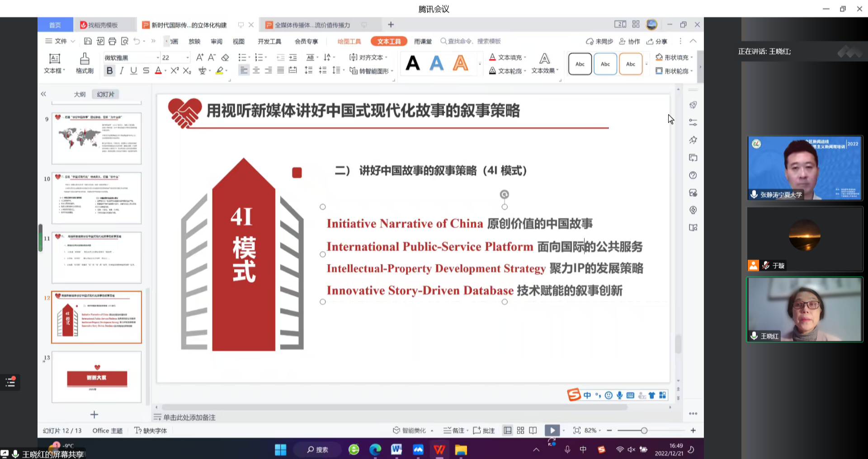Click the clear formatting eraser icon
The image size is (868, 459).
point(225,57)
